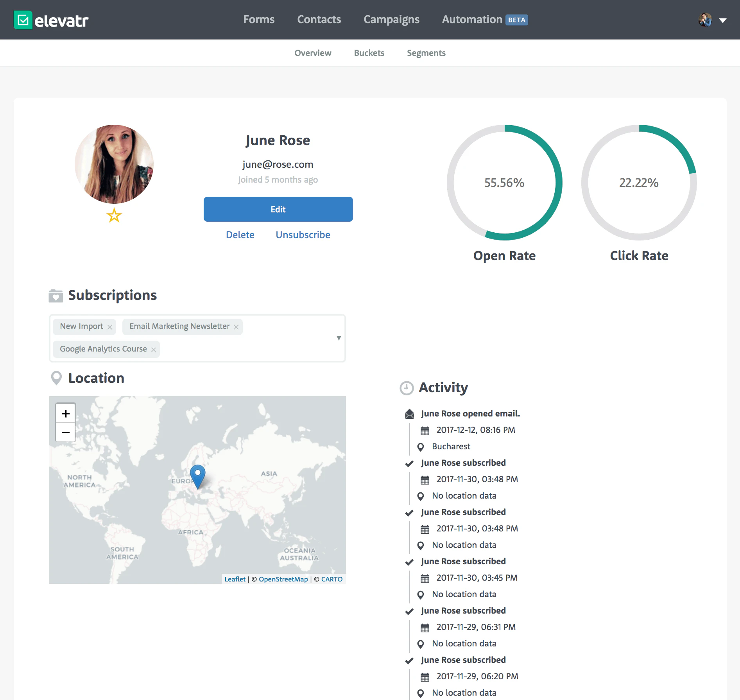The image size is (740, 700).
Task: Unsubscribe June Rose
Action: point(303,235)
